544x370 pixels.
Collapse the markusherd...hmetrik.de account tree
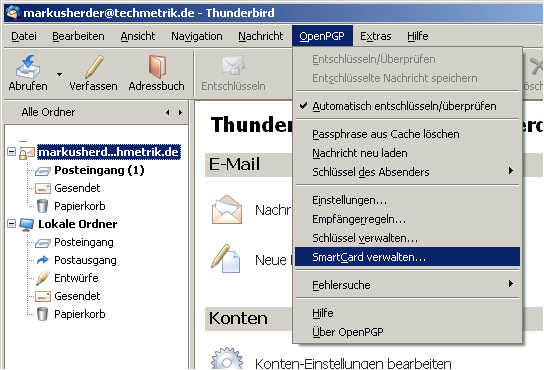pos(11,152)
